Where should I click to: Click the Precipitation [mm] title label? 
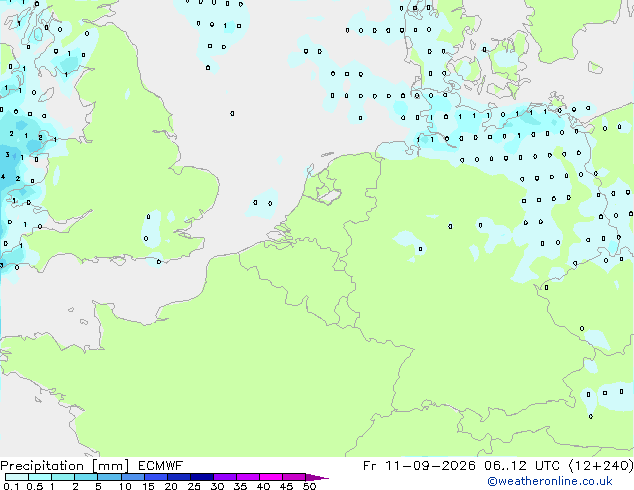coord(65,466)
